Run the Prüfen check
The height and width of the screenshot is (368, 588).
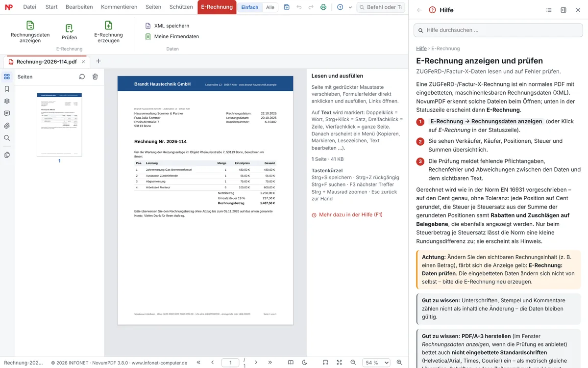click(x=70, y=32)
